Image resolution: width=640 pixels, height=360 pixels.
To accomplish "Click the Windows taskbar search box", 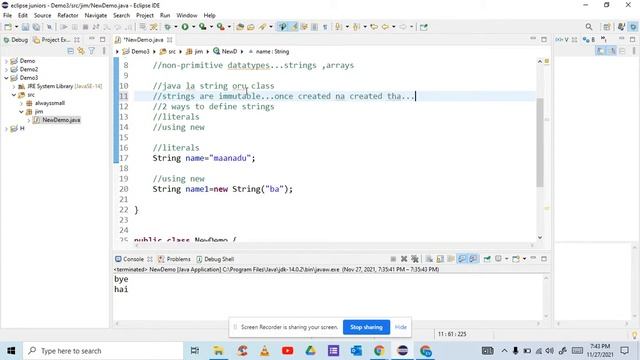I will click(x=103, y=351).
